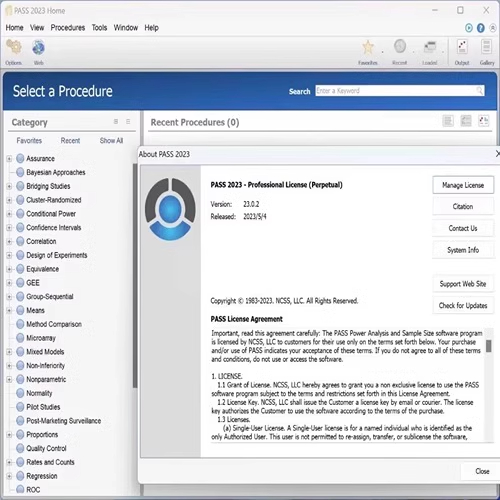Viewport: 500px width, 500px height.
Task: Click the license agreement scrollbar thumb
Action: click(x=489, y=346)
